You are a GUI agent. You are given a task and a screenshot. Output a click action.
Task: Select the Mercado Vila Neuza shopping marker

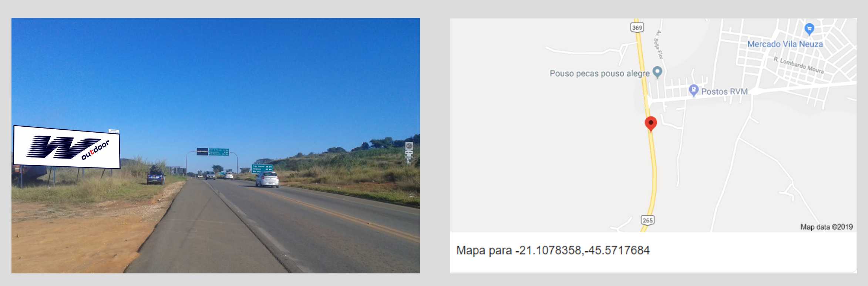pyautogui.click(x=809, y=29)
